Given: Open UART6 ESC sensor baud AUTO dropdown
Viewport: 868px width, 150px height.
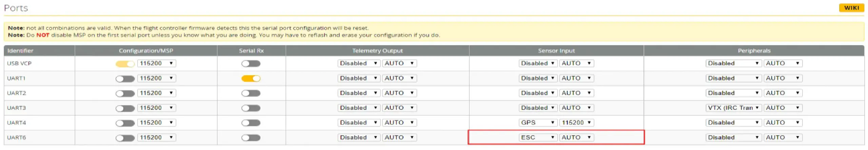Looking at the screenshot, I should [577, 137].
